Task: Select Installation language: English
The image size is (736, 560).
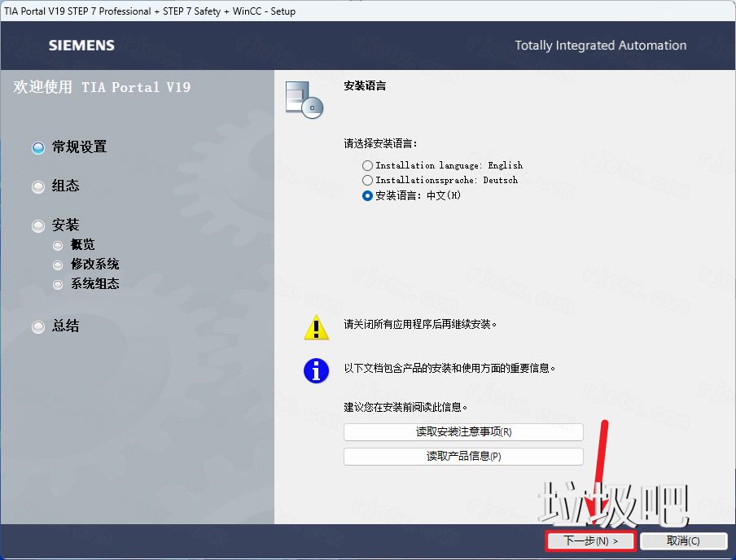Action: [368, 165]
